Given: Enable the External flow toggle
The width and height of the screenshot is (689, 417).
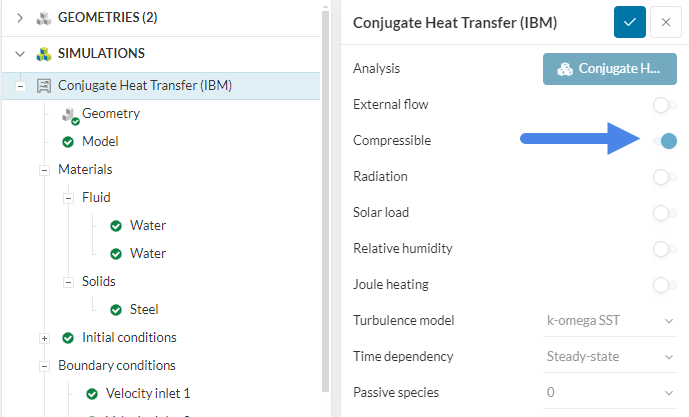Looking at the screenshot, I should coord(664,105).
